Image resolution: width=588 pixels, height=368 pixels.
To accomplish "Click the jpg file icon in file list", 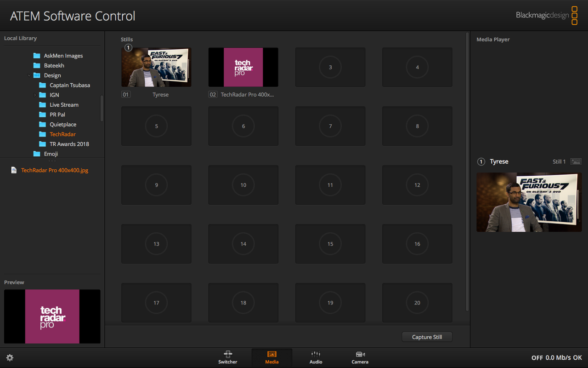I will tap(14, 170).
